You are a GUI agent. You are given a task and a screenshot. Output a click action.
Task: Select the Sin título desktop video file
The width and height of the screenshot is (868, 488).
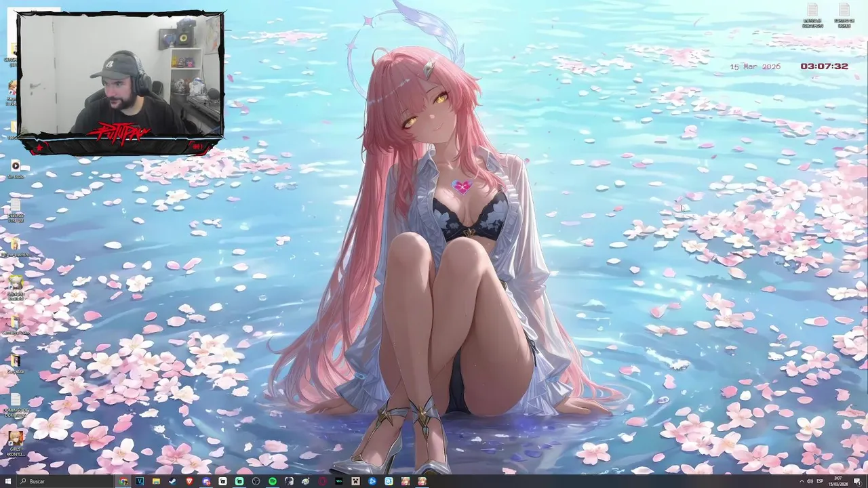(x=15, y=168)
